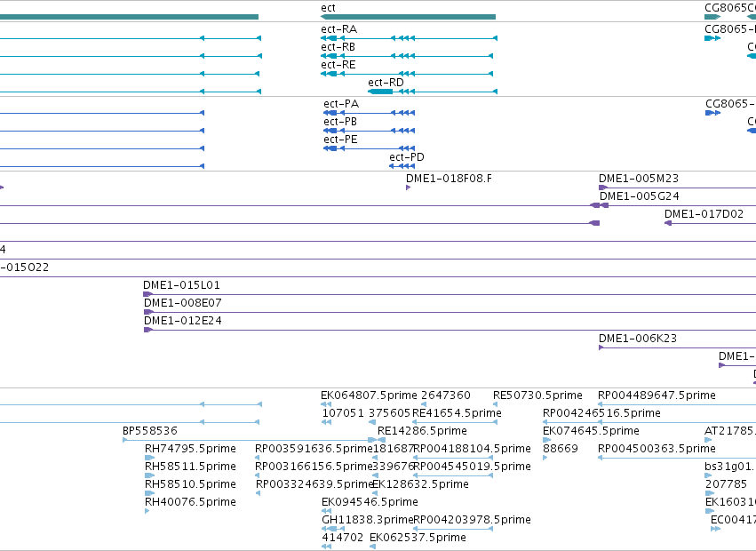Screen dimensions: 756x551
Task: Click EST RE14286.5prime
Action: (422, 431)
